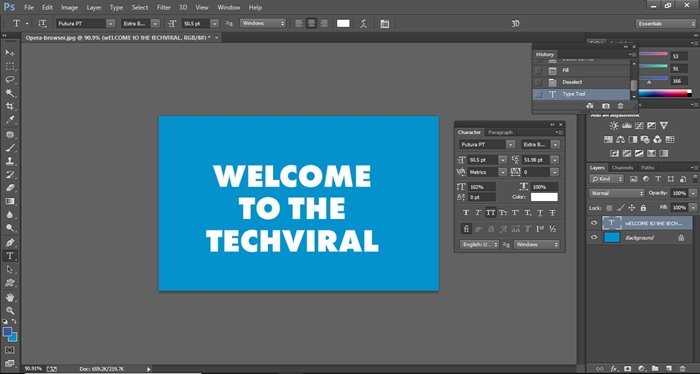700x374 pixels.
Task: Toggle the Character panel button in options bar
Action: [384, 24]
